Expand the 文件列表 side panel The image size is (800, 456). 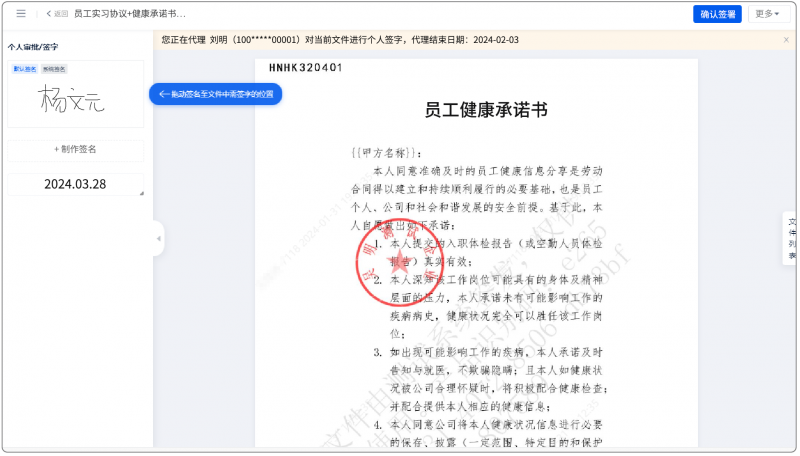[791, 238]
